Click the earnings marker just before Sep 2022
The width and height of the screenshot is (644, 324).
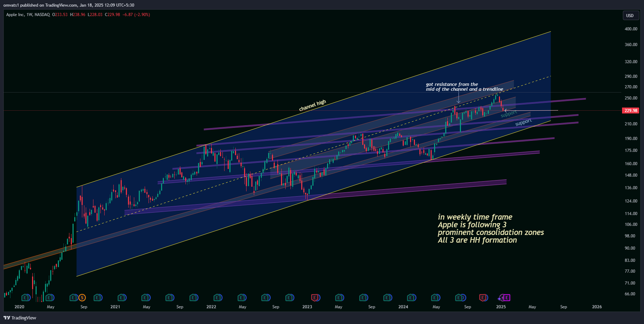point(265,298)
